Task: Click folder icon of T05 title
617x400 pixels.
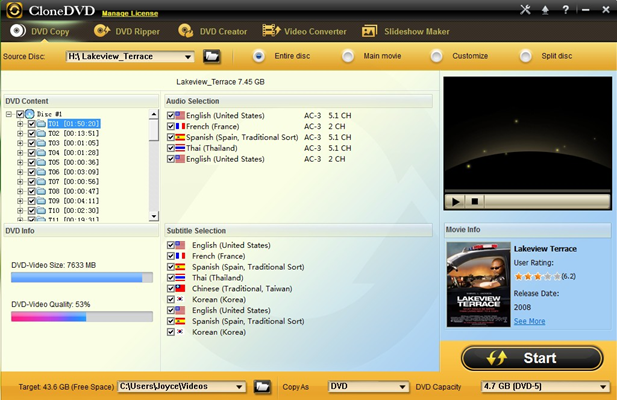Action: (x=41, y=162)
